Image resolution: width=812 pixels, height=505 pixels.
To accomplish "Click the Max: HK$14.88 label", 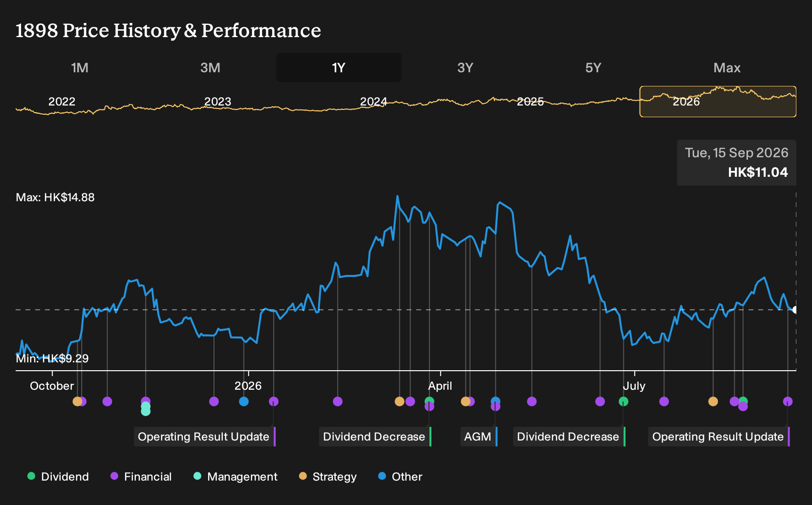I will [55, 197].
